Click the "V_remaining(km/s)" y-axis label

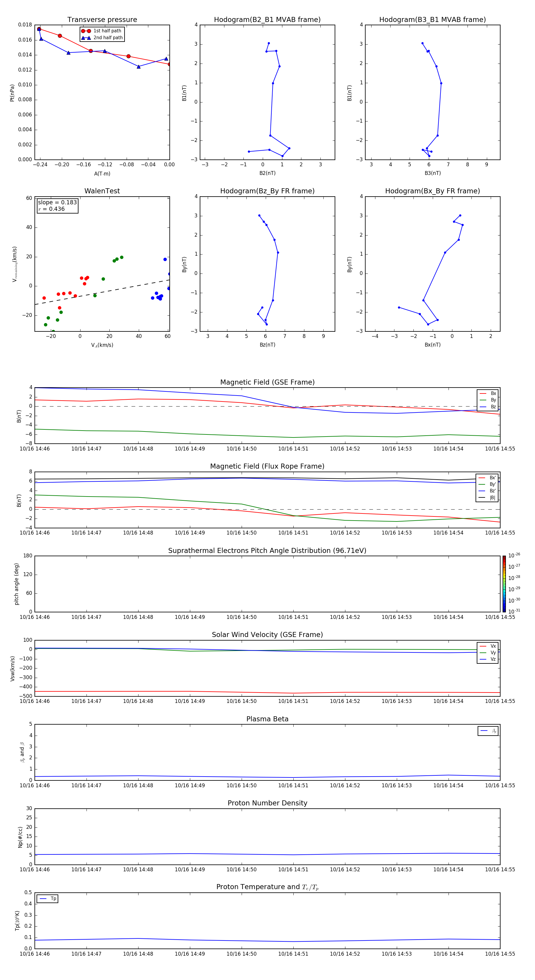(x=15, y=264)
